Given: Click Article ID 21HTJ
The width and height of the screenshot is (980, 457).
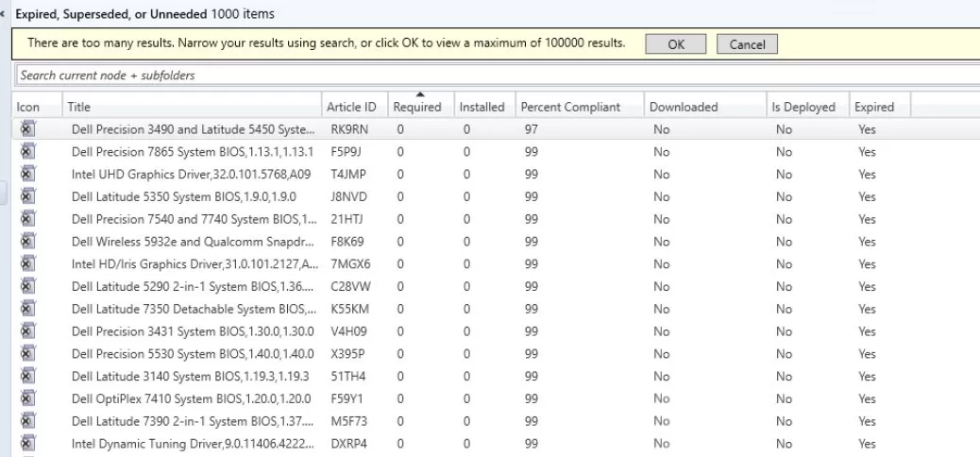Looking at the screenshot, I should 346,219.
